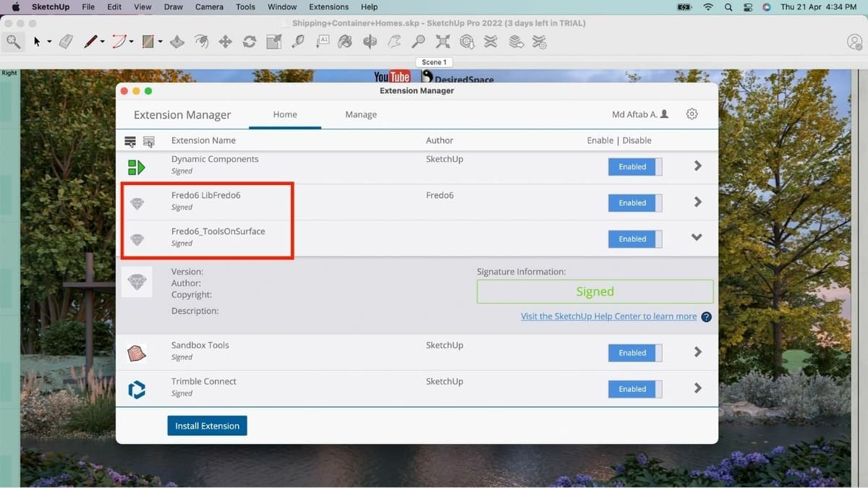Image resolution: width=868 pixels, height=488 pixels.
Task: Expand Sandbox Tools details chevron
Action: tap(698, 351)
